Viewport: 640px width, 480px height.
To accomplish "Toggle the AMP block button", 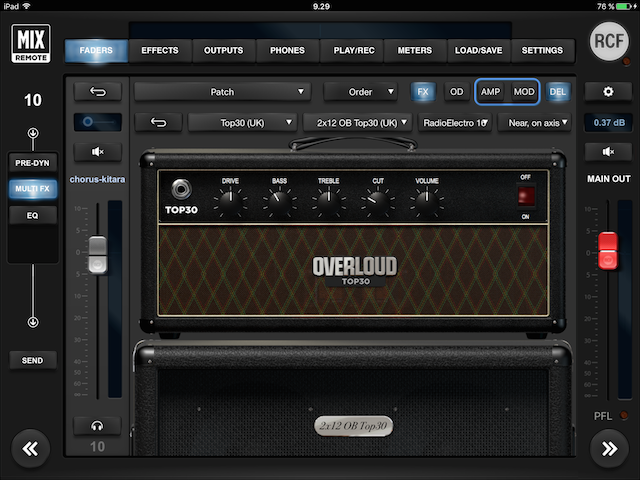I will coord(490,92).
